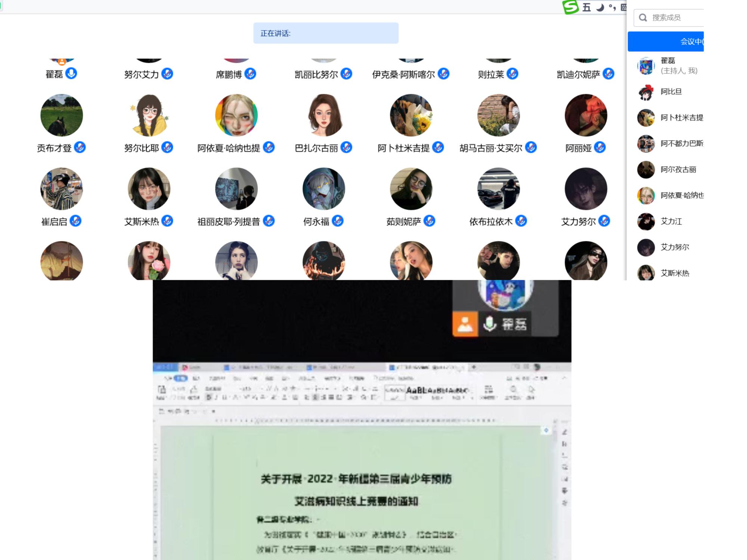The height and width of the screenshot is (560, 747).
Task: Click the 正在讲话 speaking status bar
Action: (x=326, y=33)
